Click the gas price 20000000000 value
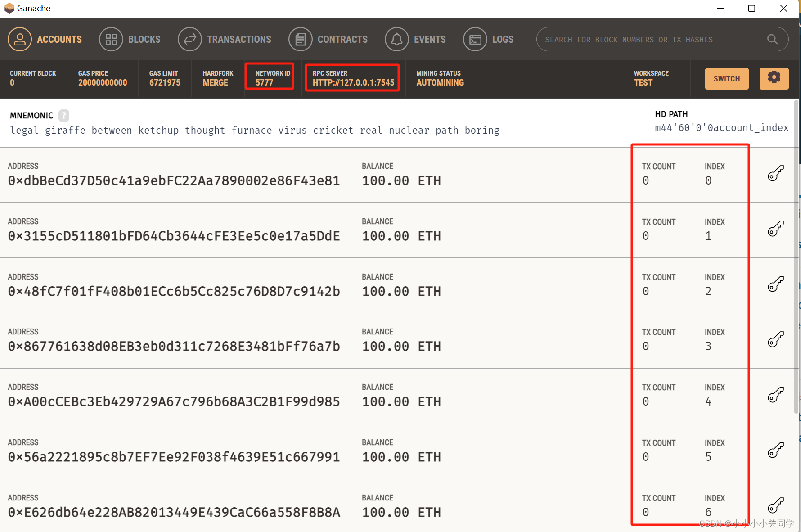Viewport: 801px width, 532px height. tap(103, 83)
